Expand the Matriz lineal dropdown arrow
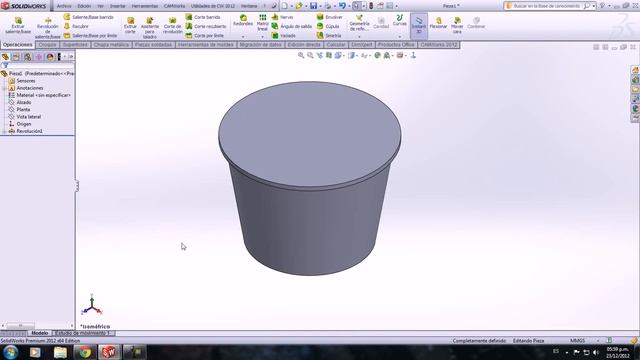Screen dimensions: 640x360 pyautogui.click(x=262, y=37)
